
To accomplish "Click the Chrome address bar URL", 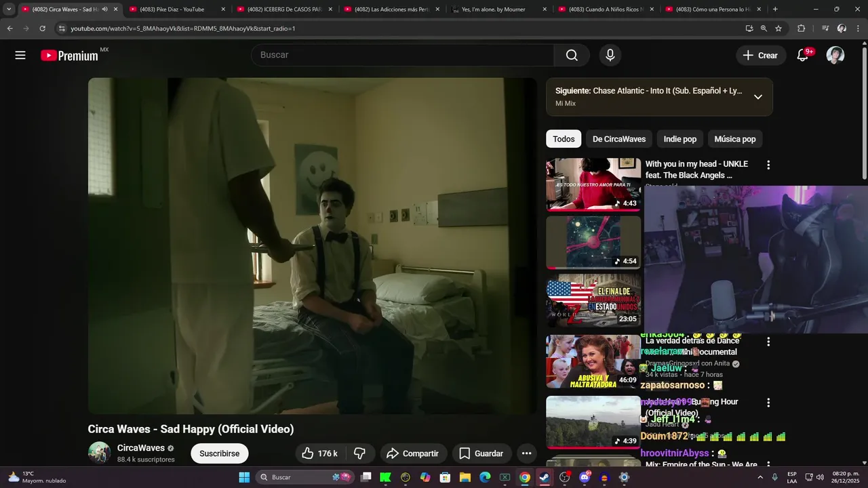I will pos(183,28).
